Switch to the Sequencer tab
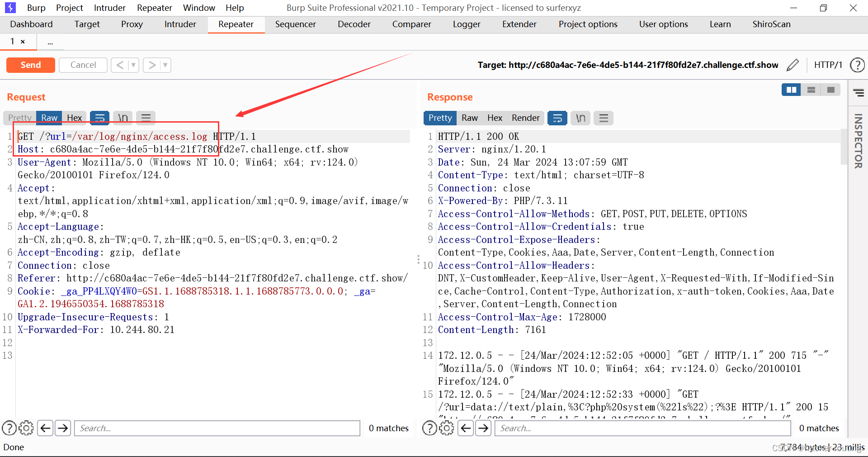Viewport: 868px width, 457px height. point(296,24)
